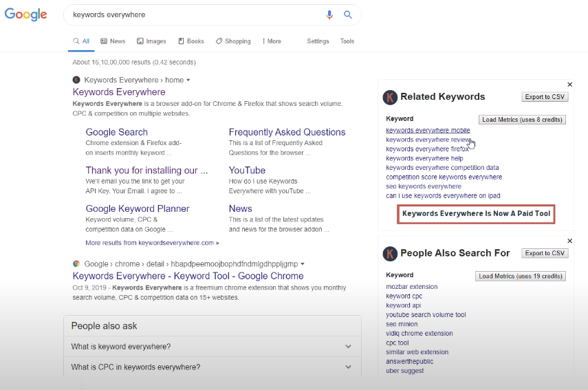Select keyword 'keyword api'
This screenshot has height=390, width=588.
[x=404, y=305]
